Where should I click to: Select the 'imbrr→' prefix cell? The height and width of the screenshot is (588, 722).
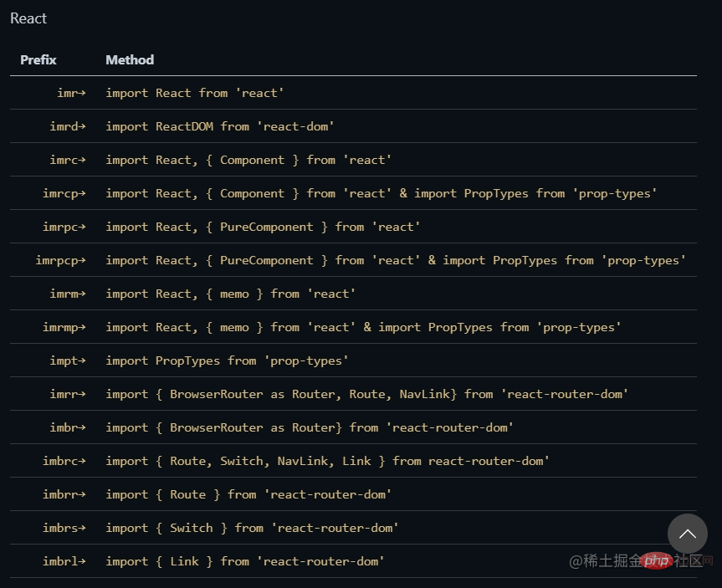pyautogui.click(x=64, y=494)
